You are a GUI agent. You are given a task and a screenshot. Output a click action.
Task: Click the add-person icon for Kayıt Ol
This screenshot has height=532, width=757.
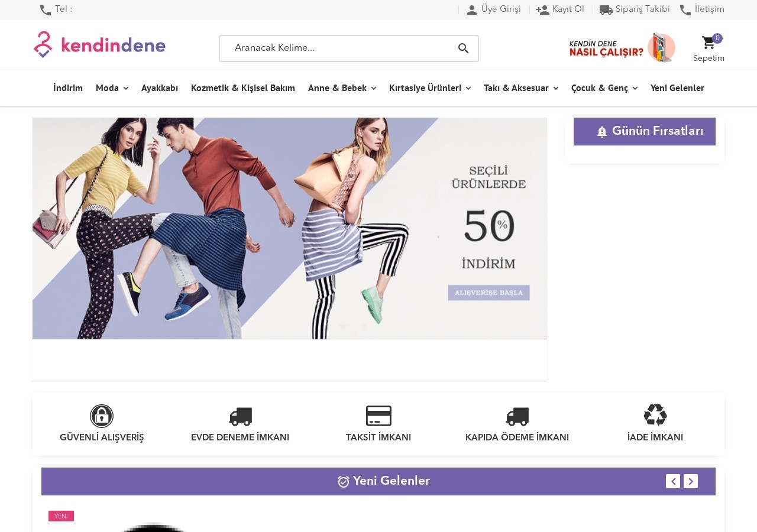tap(543, 10)
